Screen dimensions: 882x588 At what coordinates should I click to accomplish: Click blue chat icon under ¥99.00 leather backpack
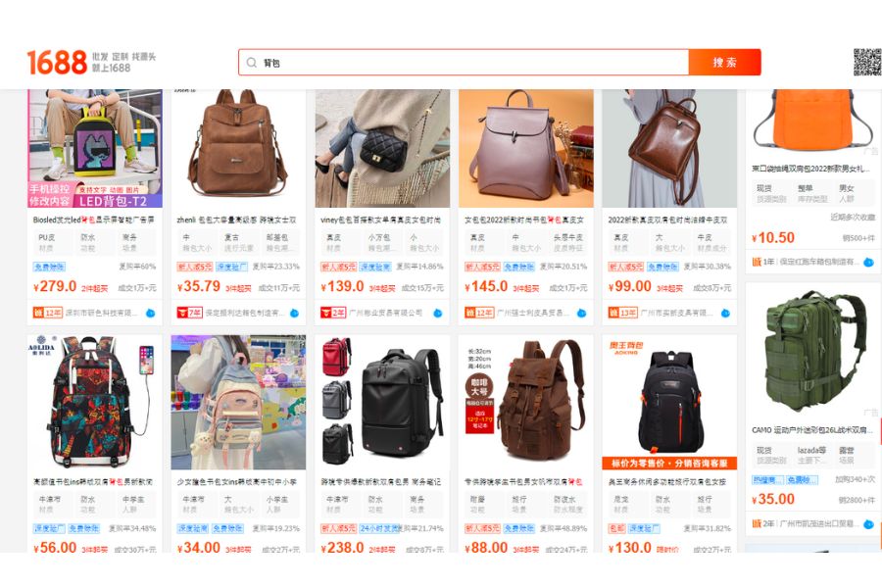[725, 313]
